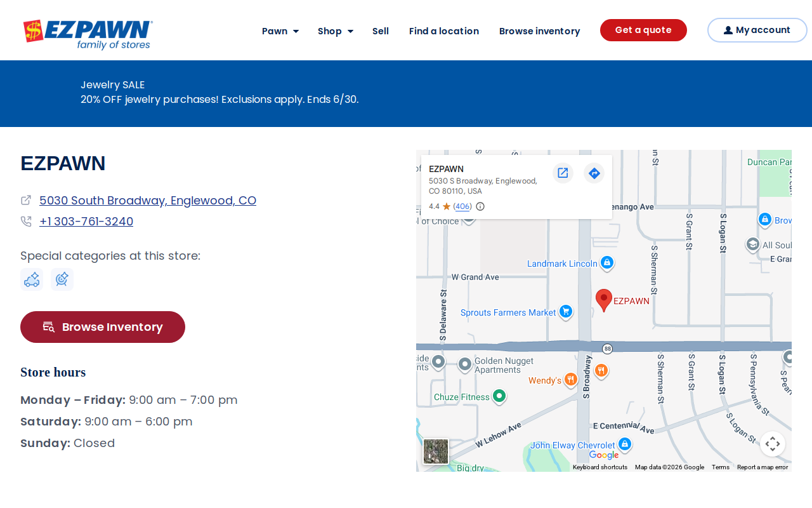
Task: Click the Duncan Park label on map
Action: click(769, 162)
